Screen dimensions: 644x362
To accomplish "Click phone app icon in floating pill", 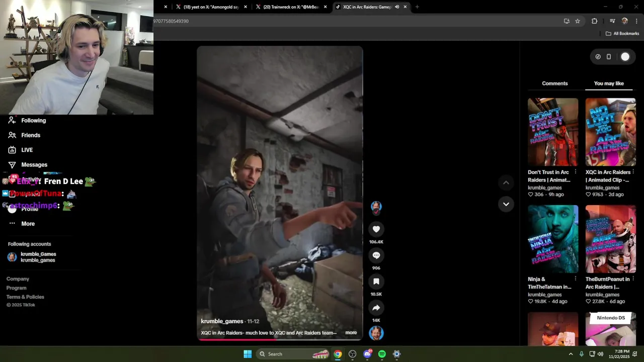I will click(609, 57).
